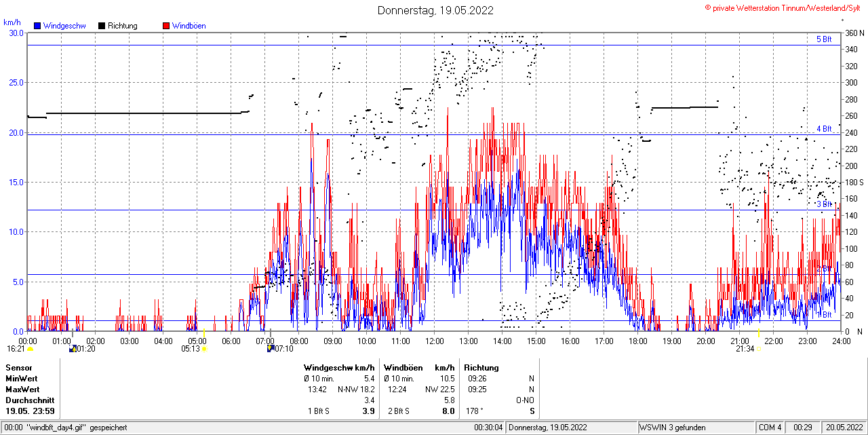Click the Windgeschw legend label

(64, 26)
